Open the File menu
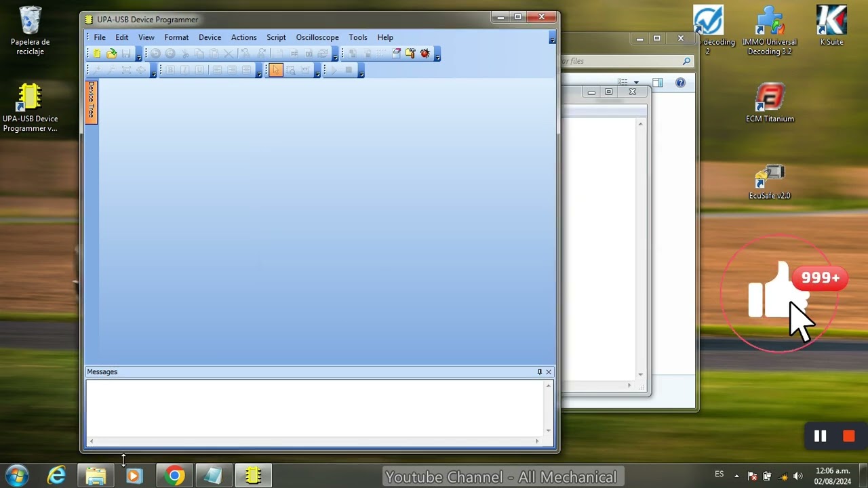Screen dimensions: 868x488 pyautogui.click(x=100, y=37)
